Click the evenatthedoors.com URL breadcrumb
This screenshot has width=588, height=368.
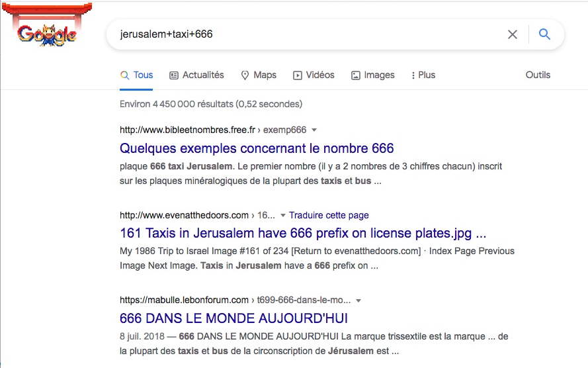point(197,215)
